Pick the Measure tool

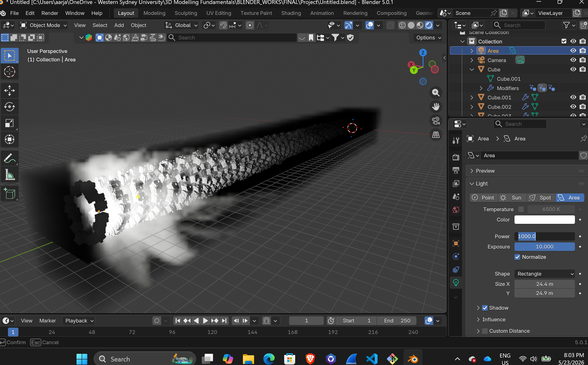click(10, 175)
